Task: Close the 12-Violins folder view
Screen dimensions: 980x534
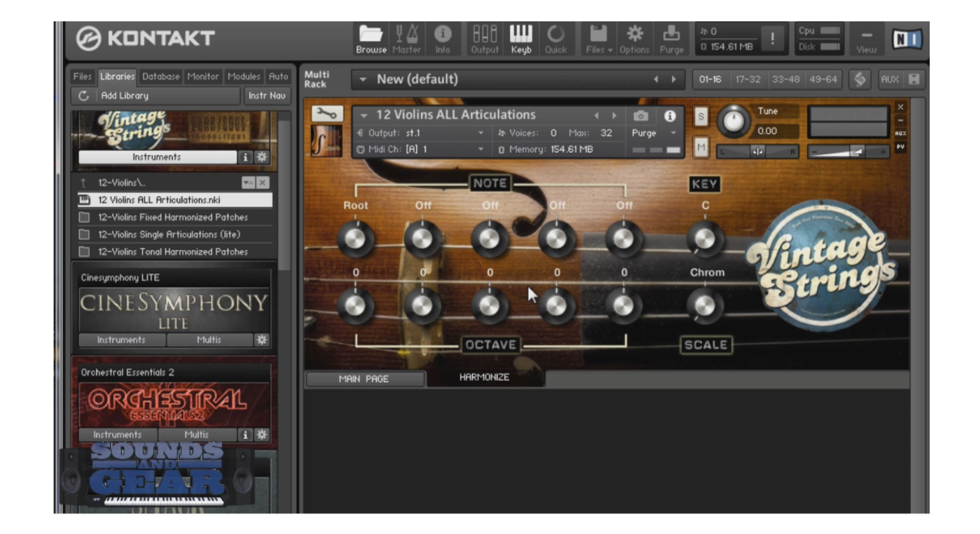Action: tap(263, 183)
